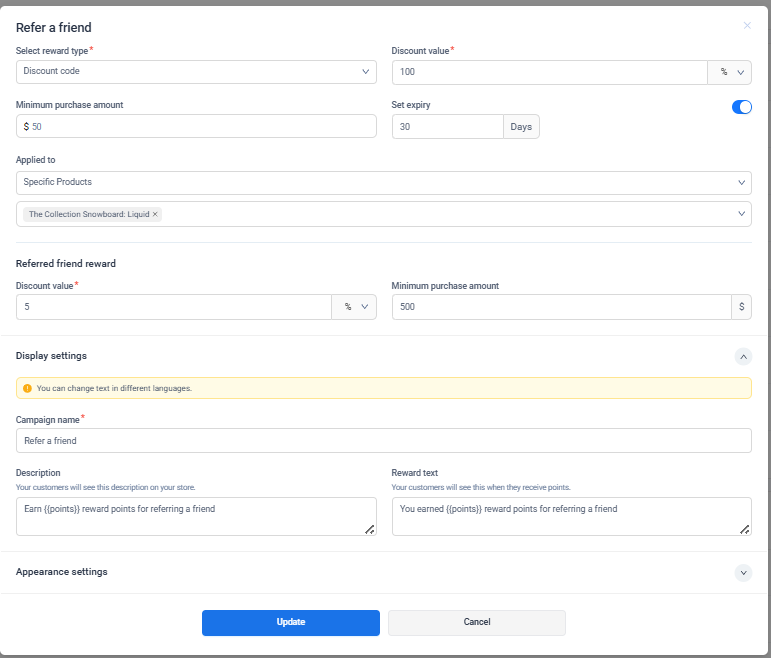Open the Discount value percent unit dropdown
The height and width of the screenshot is (658, 771).
click(x=730, y=72)
